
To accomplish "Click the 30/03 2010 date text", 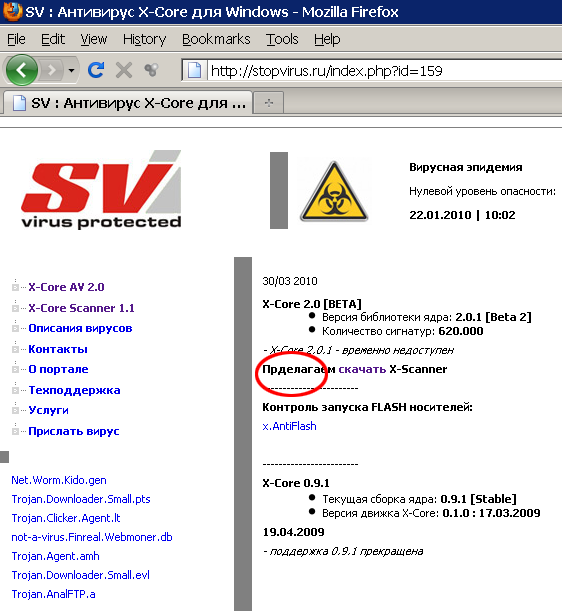I will point(290,281).
